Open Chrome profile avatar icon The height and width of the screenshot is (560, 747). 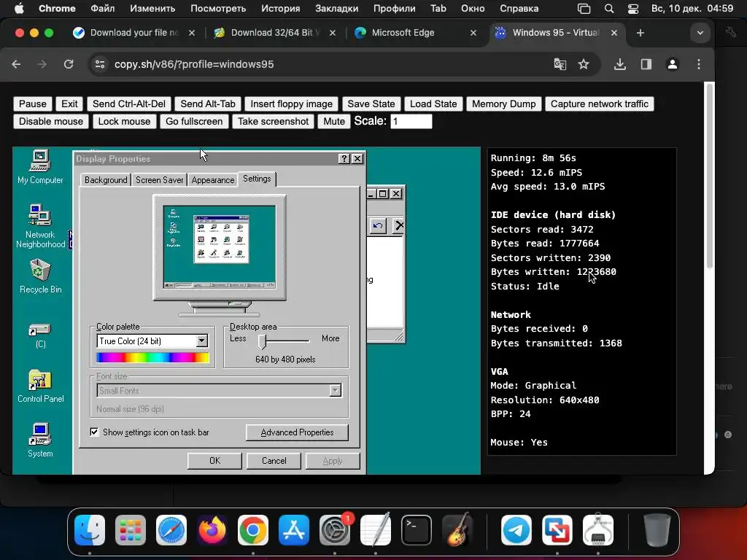[x=672, y=64]
